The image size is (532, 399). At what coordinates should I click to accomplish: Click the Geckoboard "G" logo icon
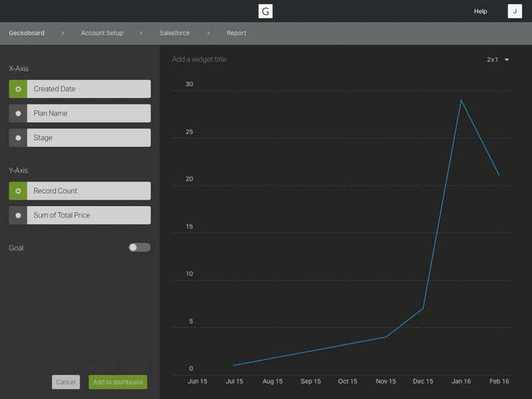tap(266, 11)
